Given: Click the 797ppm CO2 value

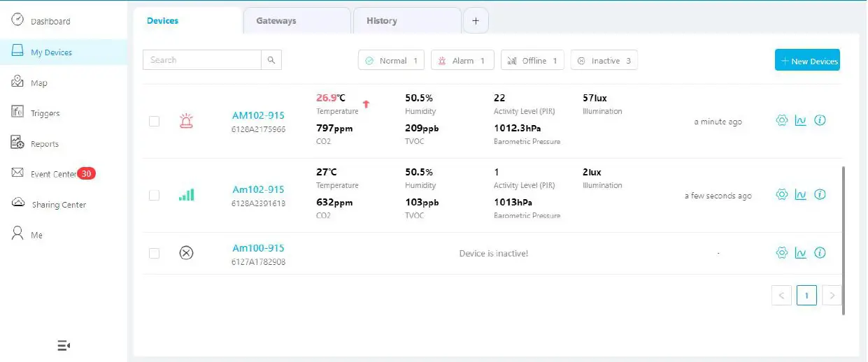Looking at the screenshot, I should tap(334, 129).
